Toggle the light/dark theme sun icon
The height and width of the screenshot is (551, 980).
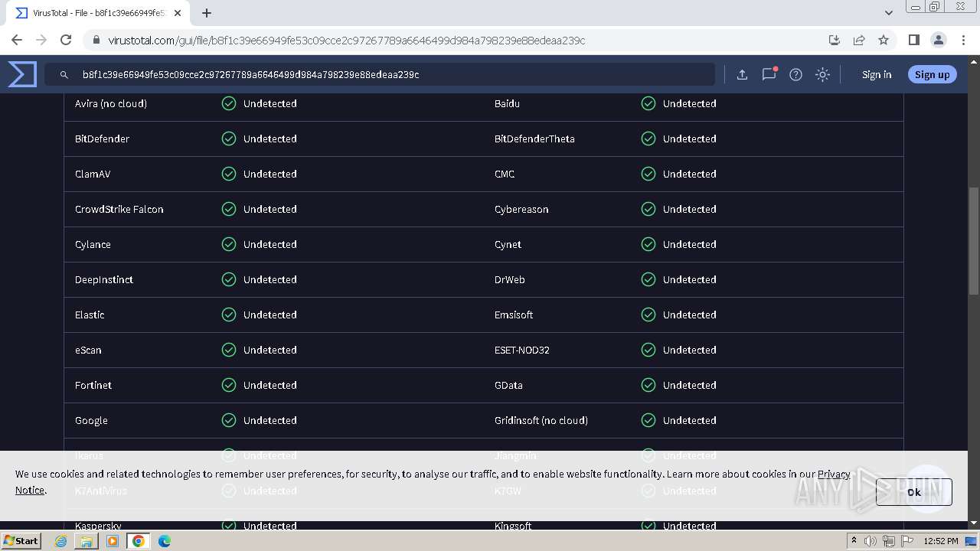(x=822, y=74)
